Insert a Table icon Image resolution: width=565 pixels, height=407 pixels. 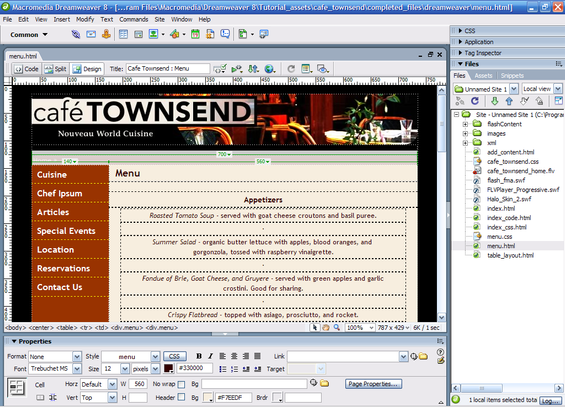[123, 35]
